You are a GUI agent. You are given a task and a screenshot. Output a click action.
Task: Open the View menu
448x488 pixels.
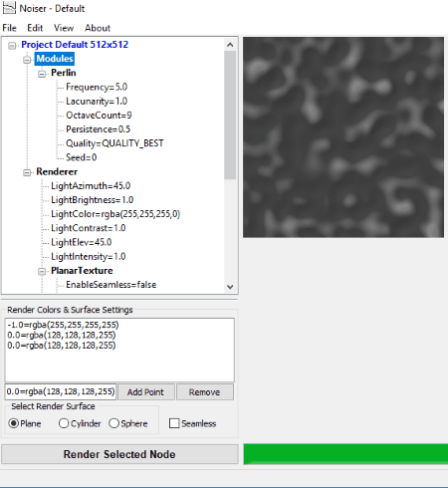[x=64, y=28]
